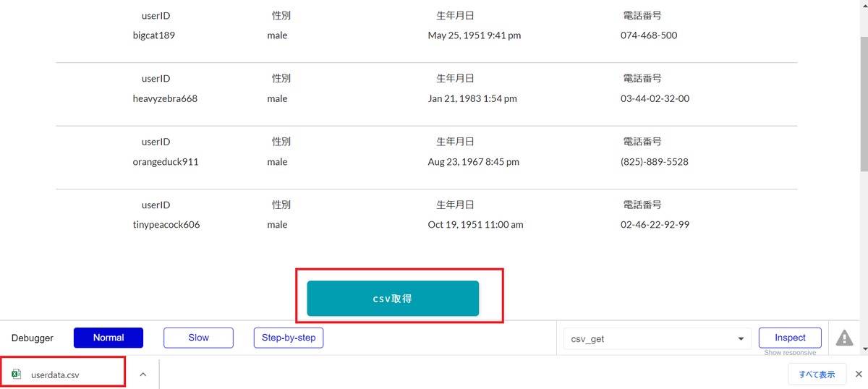Image resolution: width=868 pixels, height=389 pixels.
Task: Click phone number (825)-889-5528
Action: click(x=655, y=162)
